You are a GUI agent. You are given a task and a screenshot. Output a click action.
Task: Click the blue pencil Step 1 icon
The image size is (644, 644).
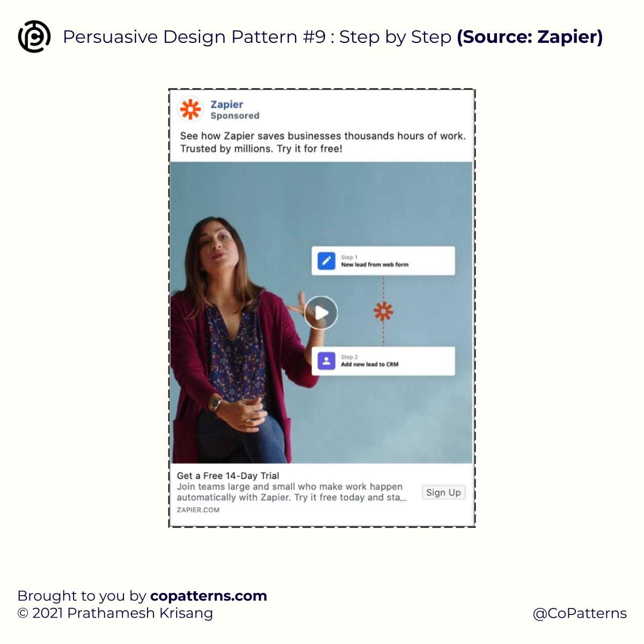326,261
